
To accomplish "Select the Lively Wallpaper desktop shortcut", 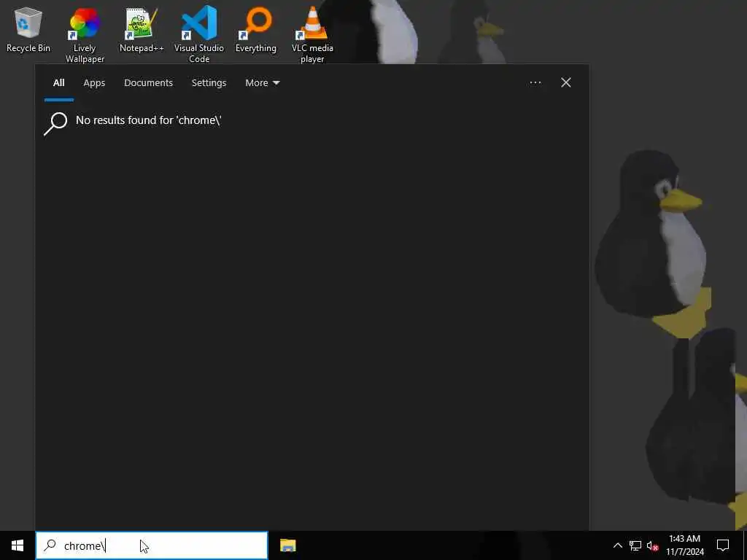I will (85, 35).
